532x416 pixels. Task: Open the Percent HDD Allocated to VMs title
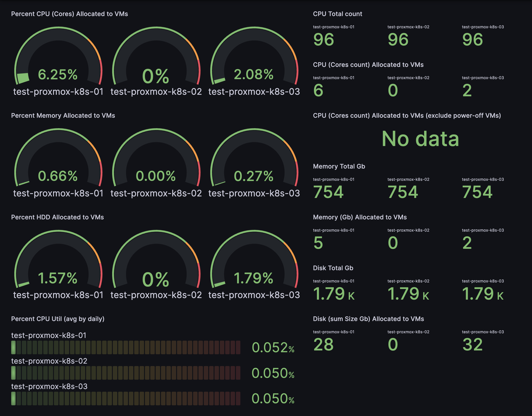click(57, 217)
